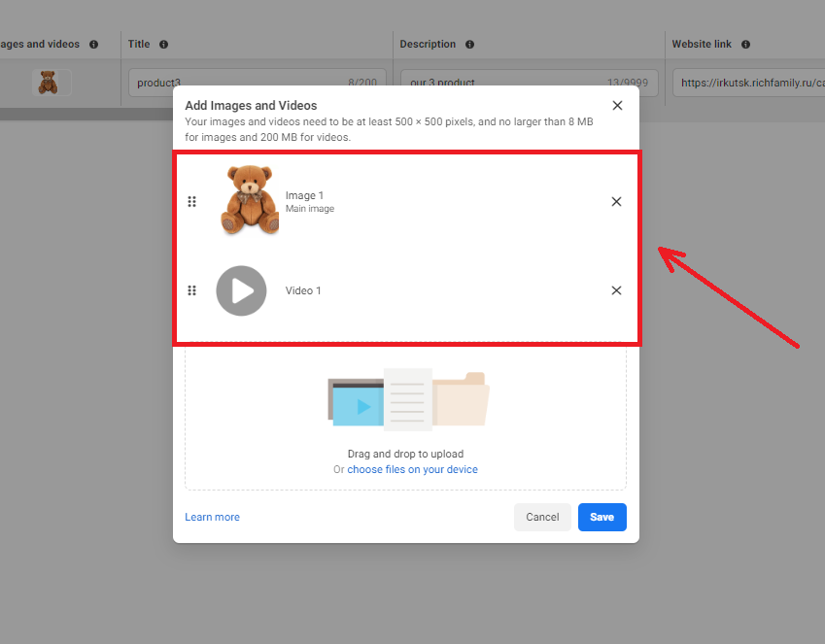Grab the drag handle for Video 1
Image resolution: width=825 pixels, height=644 pixels.
192,290
